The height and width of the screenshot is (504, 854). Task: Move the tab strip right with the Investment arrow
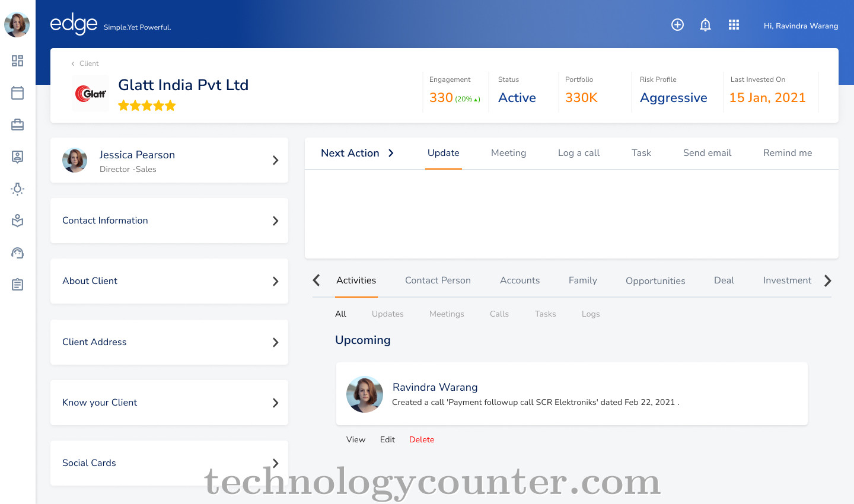pyautogui.click(x=828, y=281)
